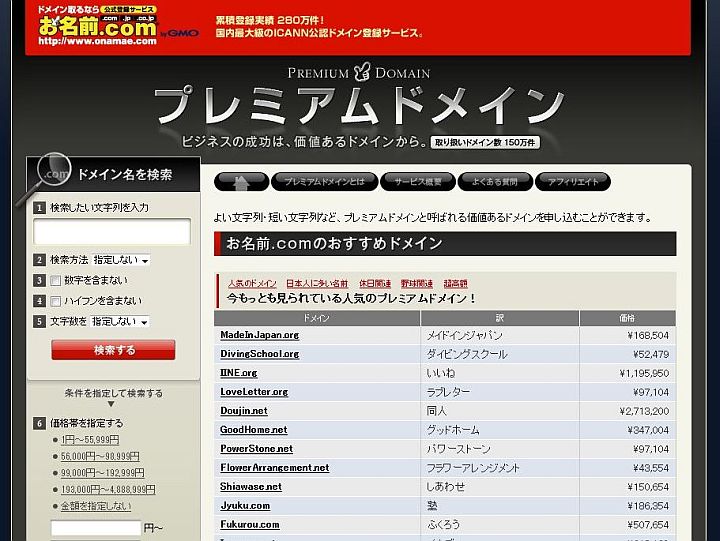The image size is (720, 541).
Task: Click the red 検索する button
Action: click(113, 350)
